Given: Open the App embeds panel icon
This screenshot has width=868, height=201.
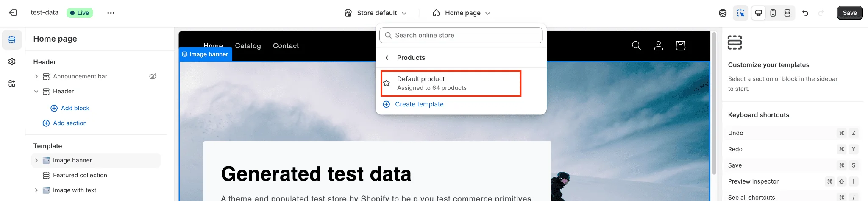Looking at the screenshot, I should (12, 84).
